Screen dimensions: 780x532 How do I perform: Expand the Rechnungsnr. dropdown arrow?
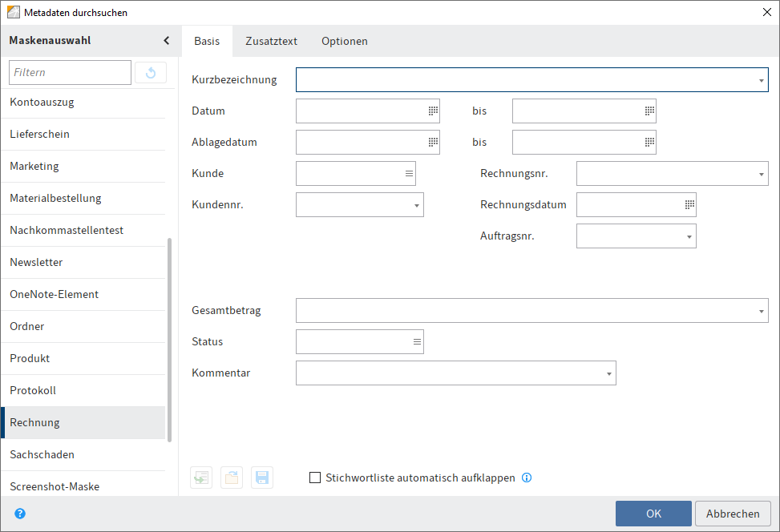click(761, 174)
